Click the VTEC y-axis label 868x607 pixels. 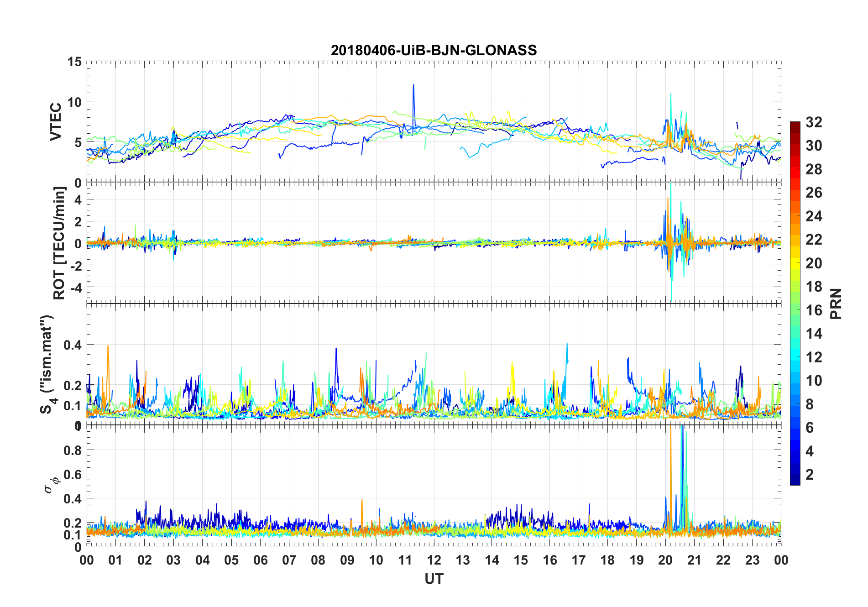click(x=56, y=122)
